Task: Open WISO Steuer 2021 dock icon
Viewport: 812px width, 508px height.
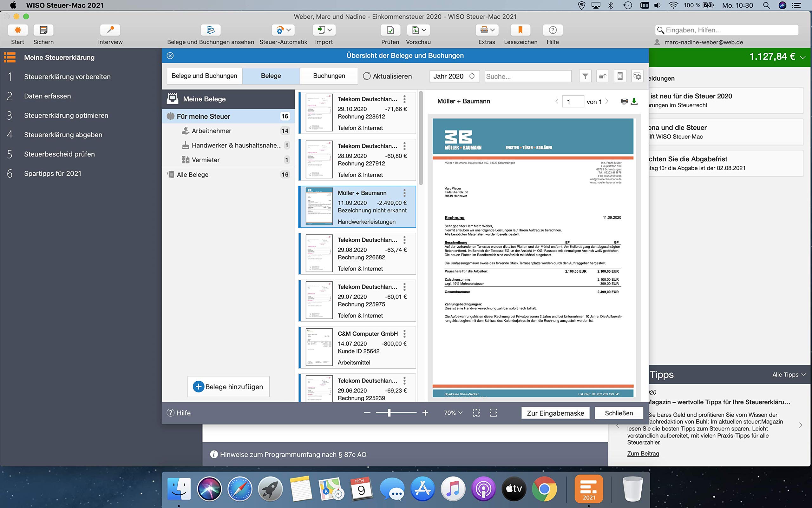Action: [x=588, y=489]
